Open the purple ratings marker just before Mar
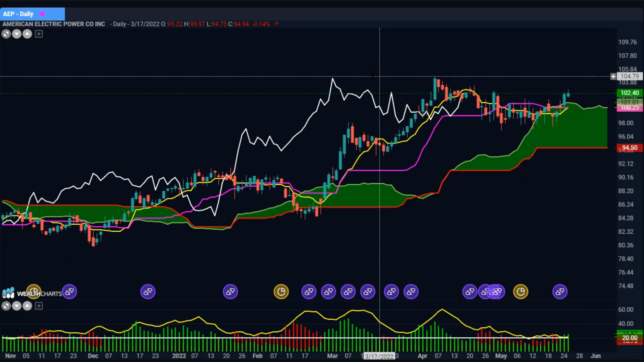The image size is (644, 362). tap(329, 292)
